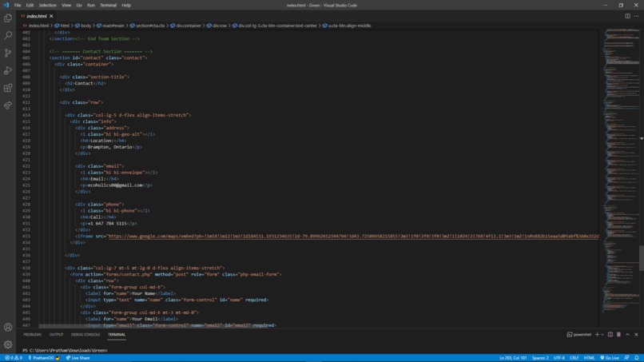
Task: Click the VS Code logo icon
Action: pyautogui.click(x=6, y=5)
